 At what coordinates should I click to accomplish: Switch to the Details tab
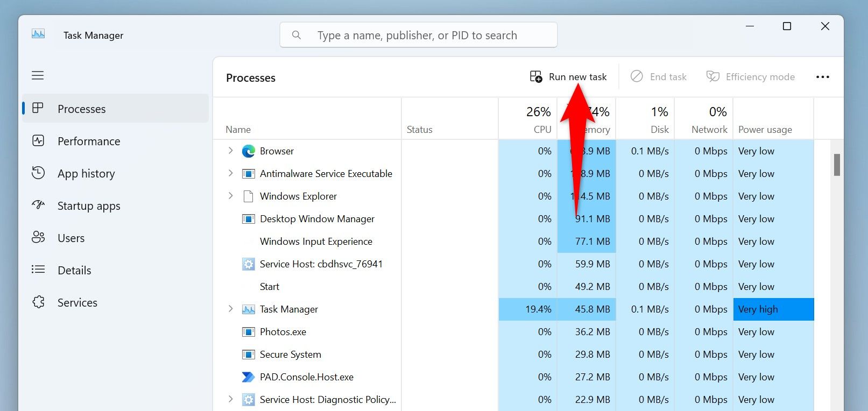click(74, 270)
